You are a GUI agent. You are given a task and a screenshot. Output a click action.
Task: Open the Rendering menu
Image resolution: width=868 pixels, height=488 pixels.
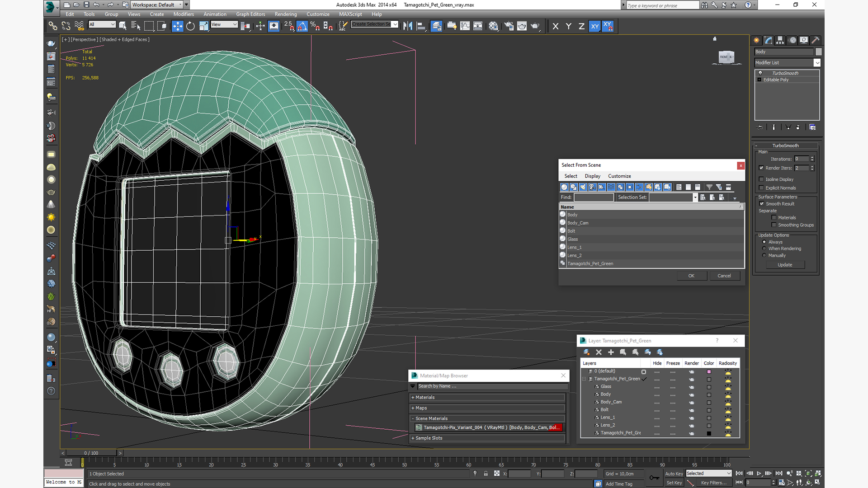coord(286,14)
